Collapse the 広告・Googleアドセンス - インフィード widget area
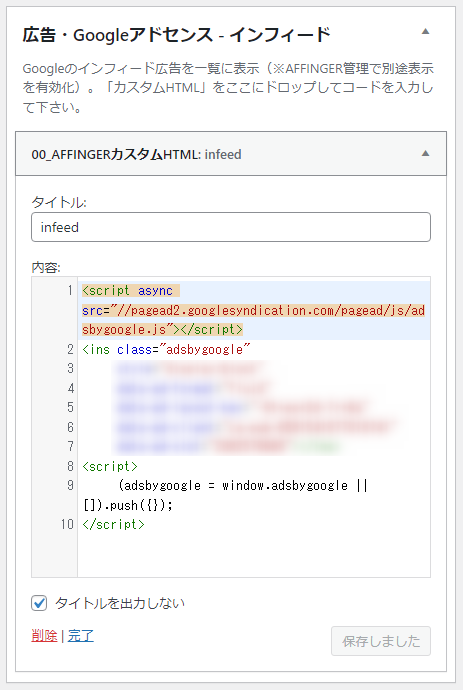Viewport: 463px width, 690px height. (425, 31)
